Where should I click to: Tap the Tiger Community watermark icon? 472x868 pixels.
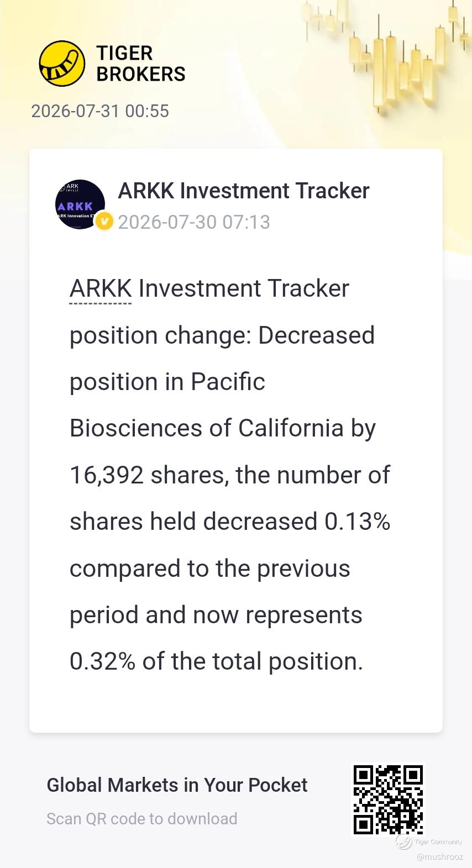click(x=403, y=842)
